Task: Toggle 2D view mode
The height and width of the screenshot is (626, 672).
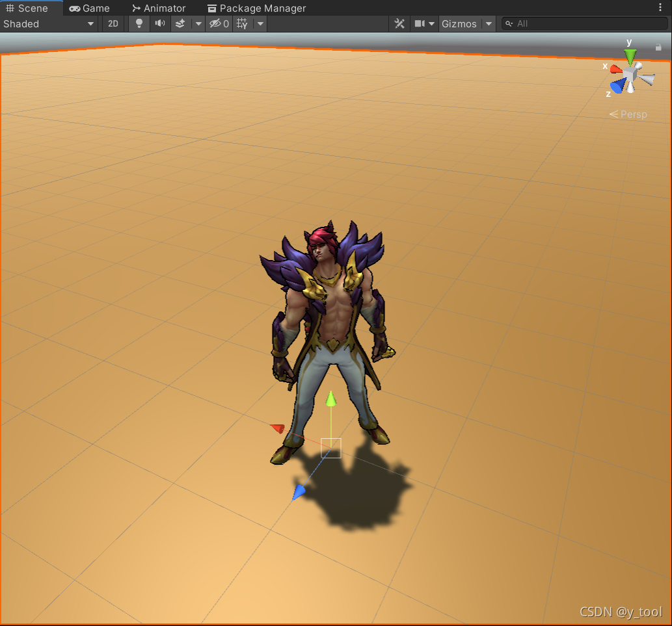Action: tap(113, 24)
